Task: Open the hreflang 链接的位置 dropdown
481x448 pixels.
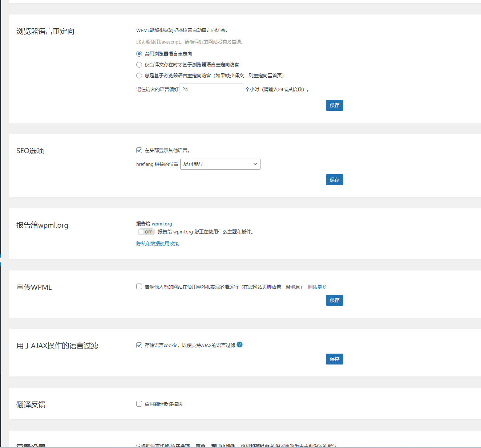Action: 220,164
